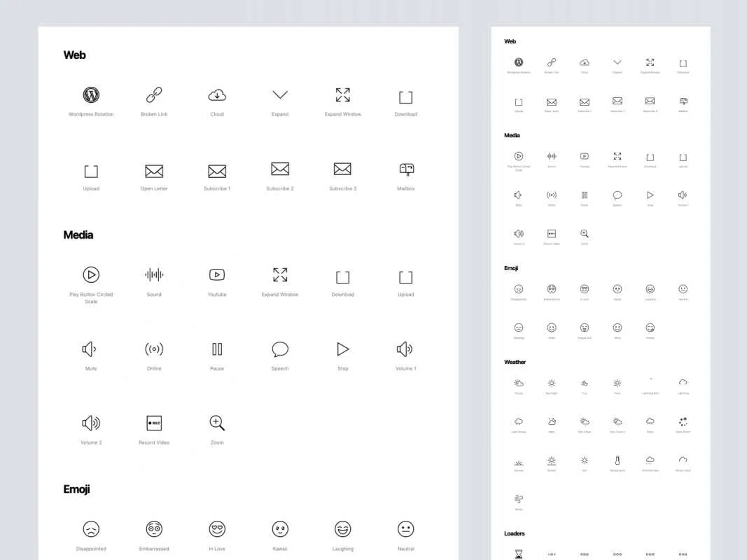Choose the large Youtube icon
Image resolution: width=747 pixels, height=560 pixels.
pyautogui.click(x=217, y=275)
